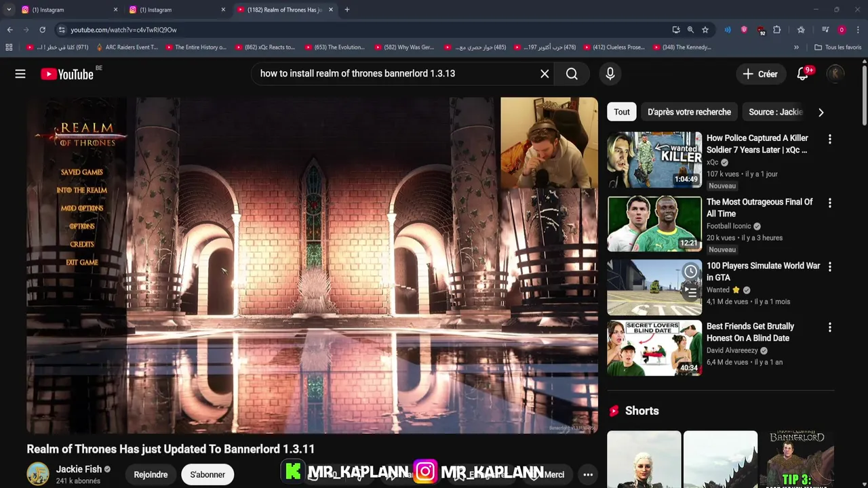Screen dimensions: 868x488
Task: Expand hidden bookmarks double chevron
Action: tap(796, 47)
